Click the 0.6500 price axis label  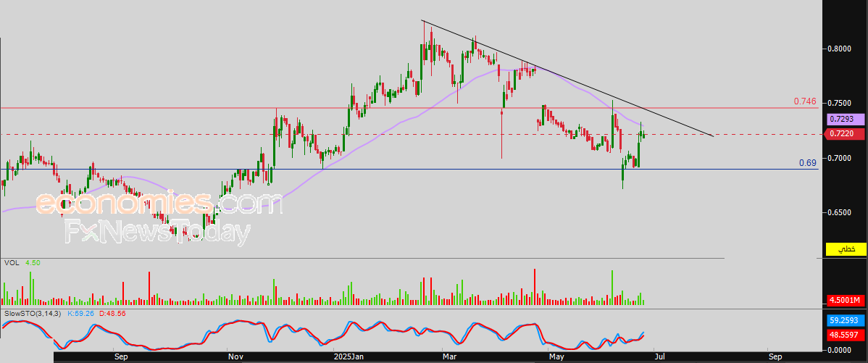(x=840, y=212)
